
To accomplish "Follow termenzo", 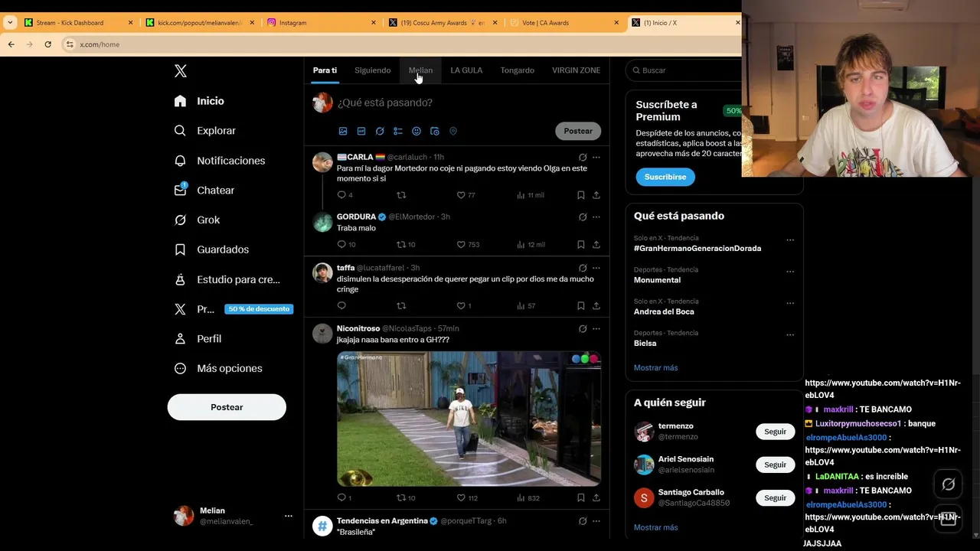I will [x=775, y=432].
